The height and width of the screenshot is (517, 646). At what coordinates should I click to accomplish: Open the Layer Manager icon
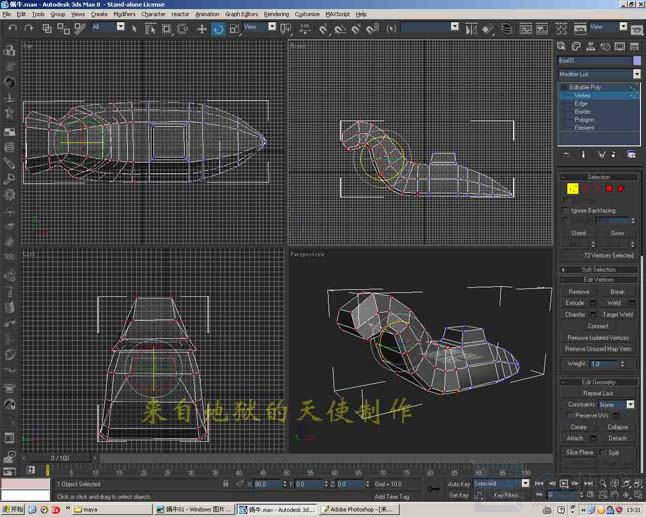(x=506, y=29)
